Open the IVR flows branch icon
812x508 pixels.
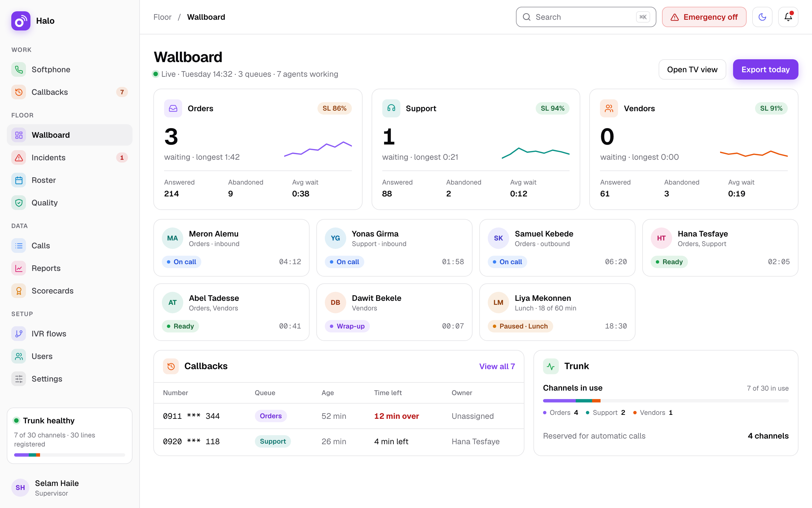coord(19,334)
